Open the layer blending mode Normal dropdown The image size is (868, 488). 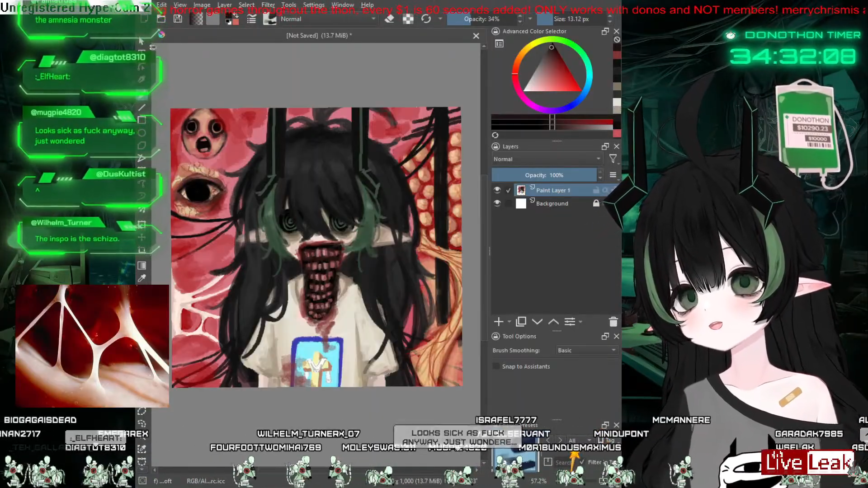point(547,159)
